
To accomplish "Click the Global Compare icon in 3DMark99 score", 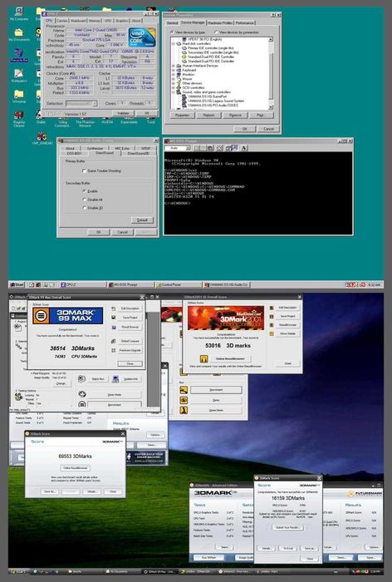I will [114, 341].
